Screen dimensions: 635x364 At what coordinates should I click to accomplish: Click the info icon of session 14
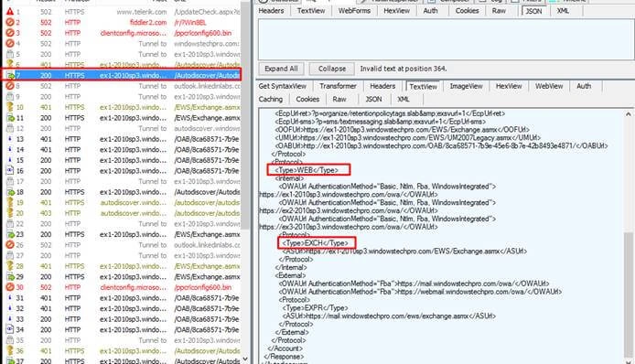click(x=10, y=149)
